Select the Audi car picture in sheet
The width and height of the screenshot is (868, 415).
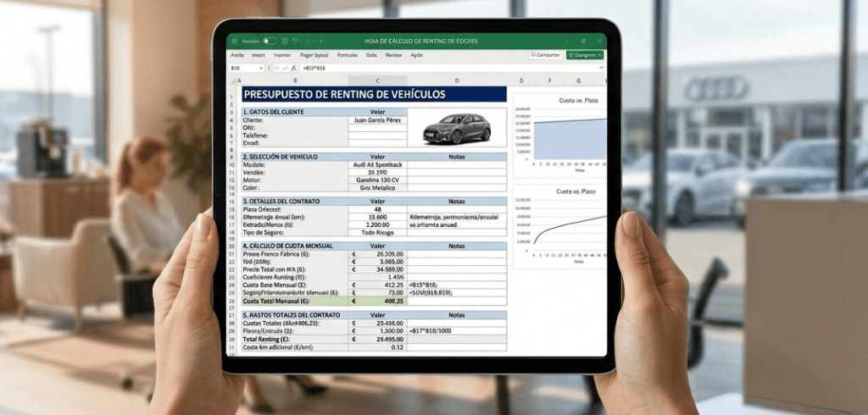pos(456,128)
